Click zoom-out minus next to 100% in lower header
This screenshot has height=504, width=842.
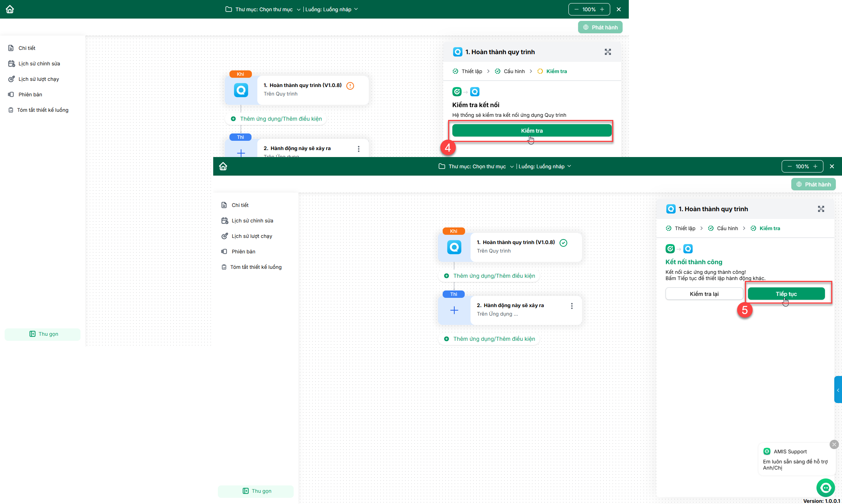(789, 166)
